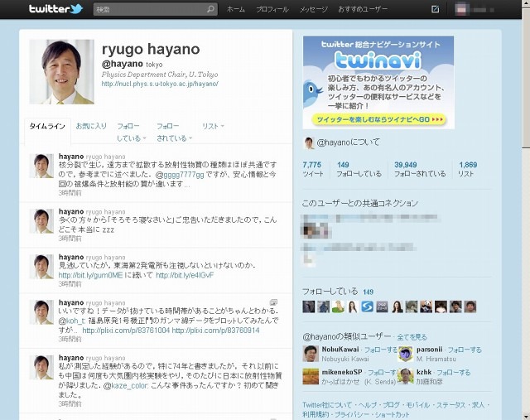Open モバイル in the footer
This screenshot has height=420, width=530.
click(x=417, y=405)
